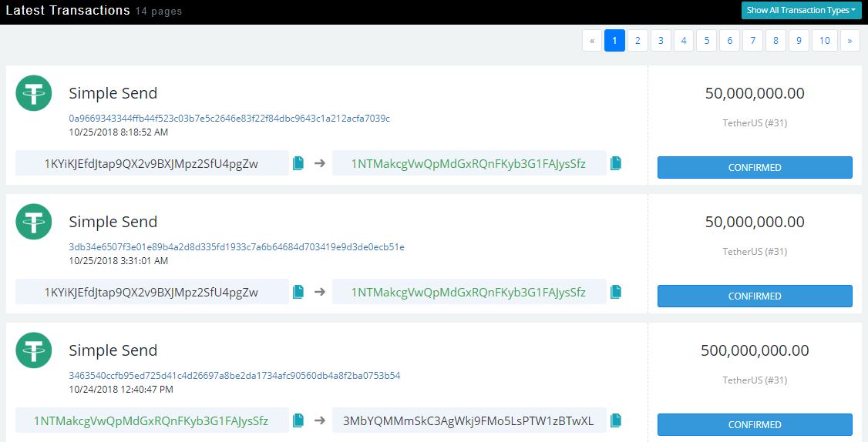
Task: Open transaction hash starting with 3db34e6507f3
Action: [236, 247]
